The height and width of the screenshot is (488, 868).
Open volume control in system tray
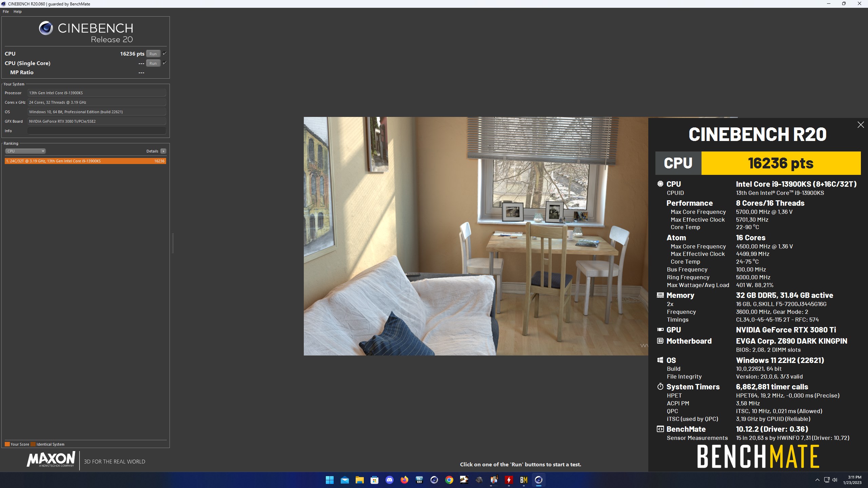coord(835,480)
